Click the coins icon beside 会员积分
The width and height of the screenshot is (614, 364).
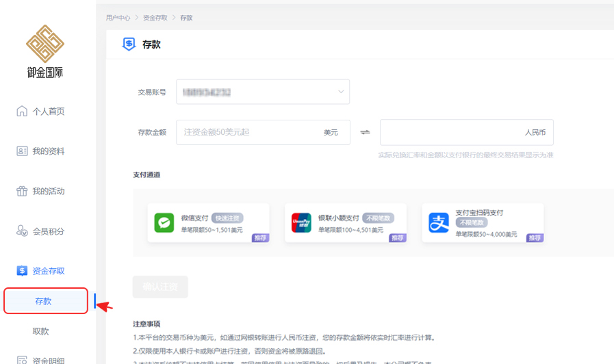(x=22, y=231)
